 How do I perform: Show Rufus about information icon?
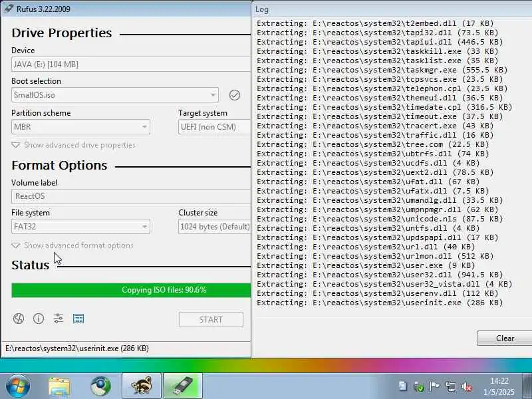39,319
